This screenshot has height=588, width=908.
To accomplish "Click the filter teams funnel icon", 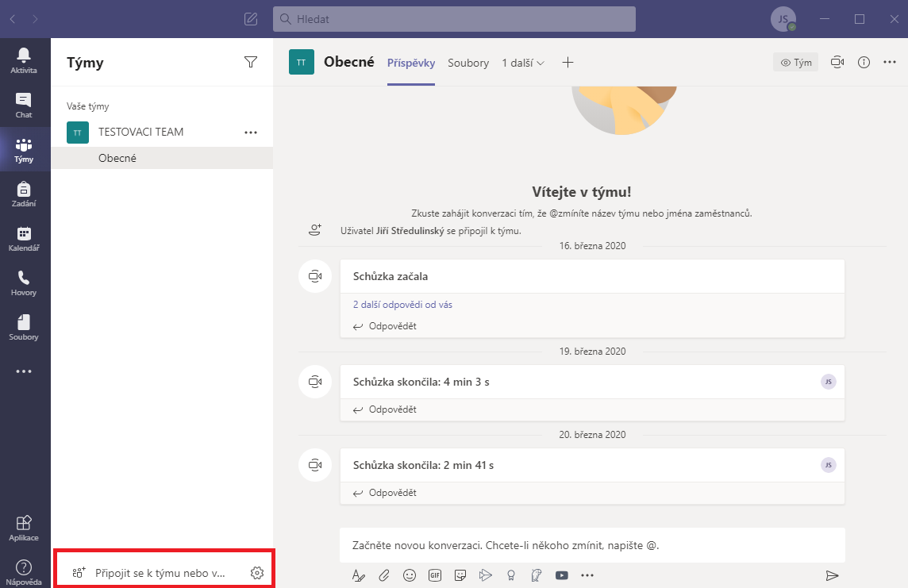I will (x=251, y=62).
